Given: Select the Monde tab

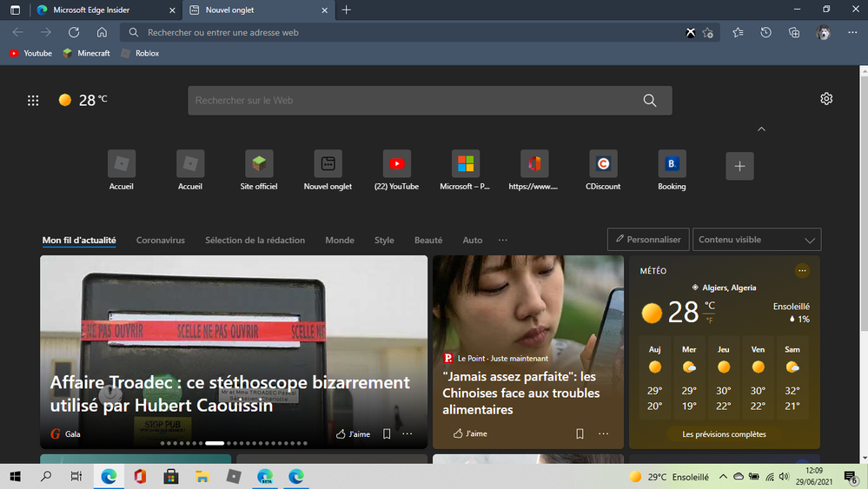Looking at the screenshot, I should pyautogui.click(x=340, y=240).
